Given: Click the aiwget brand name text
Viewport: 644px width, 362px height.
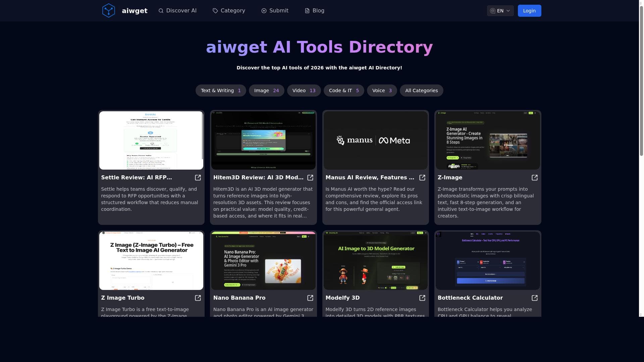Looking at the screenshot, I should tap(135, 11).
